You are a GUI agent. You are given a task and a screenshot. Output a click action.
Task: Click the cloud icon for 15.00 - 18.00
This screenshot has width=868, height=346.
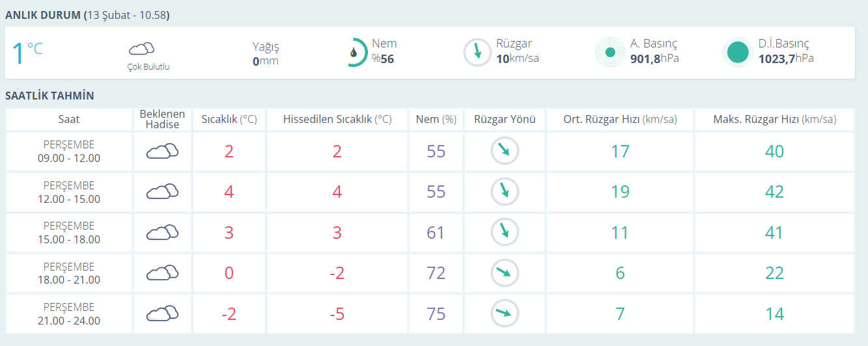(x=162, y=232)
